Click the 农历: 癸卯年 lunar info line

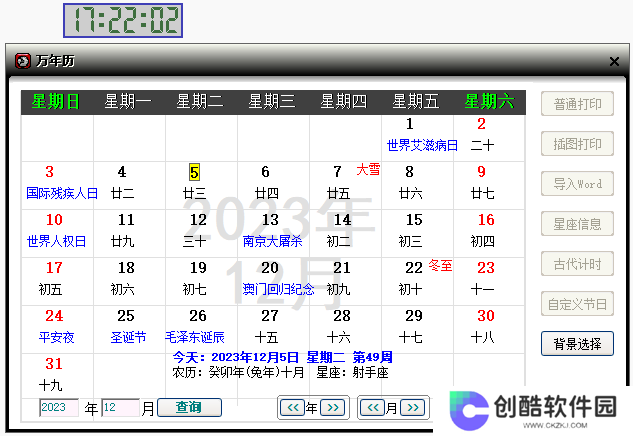tap(280, 372)
